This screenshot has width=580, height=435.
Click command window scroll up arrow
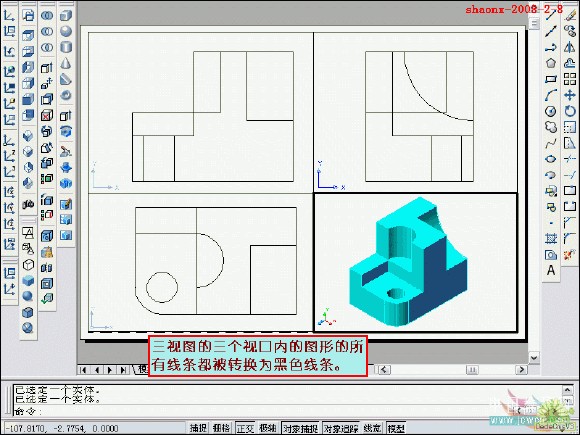(567, 390)
